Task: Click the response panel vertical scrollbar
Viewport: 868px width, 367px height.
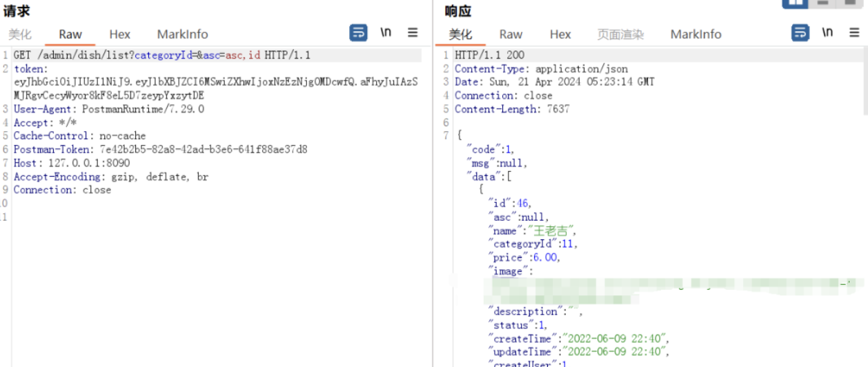Action: tap(865, 81)
